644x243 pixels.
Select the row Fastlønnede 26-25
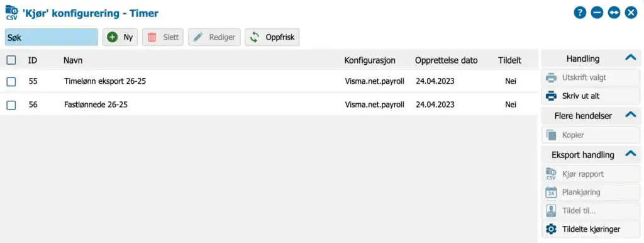269,105
